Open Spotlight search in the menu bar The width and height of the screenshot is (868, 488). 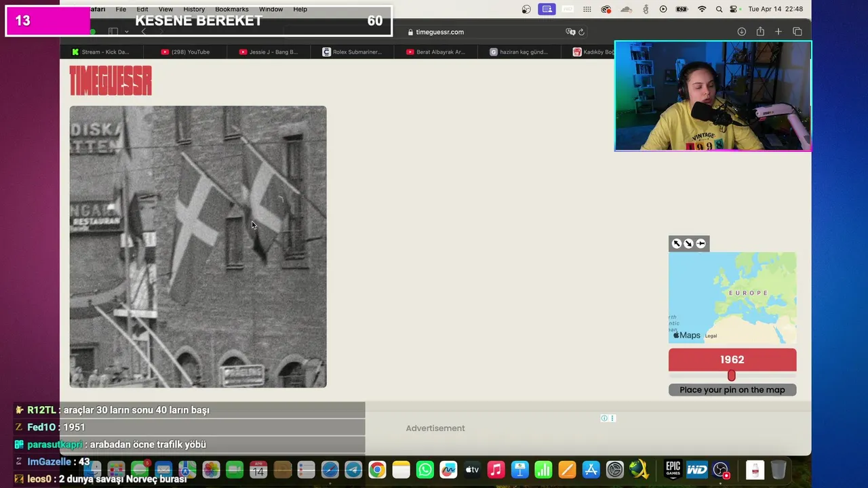click(719, 9)
